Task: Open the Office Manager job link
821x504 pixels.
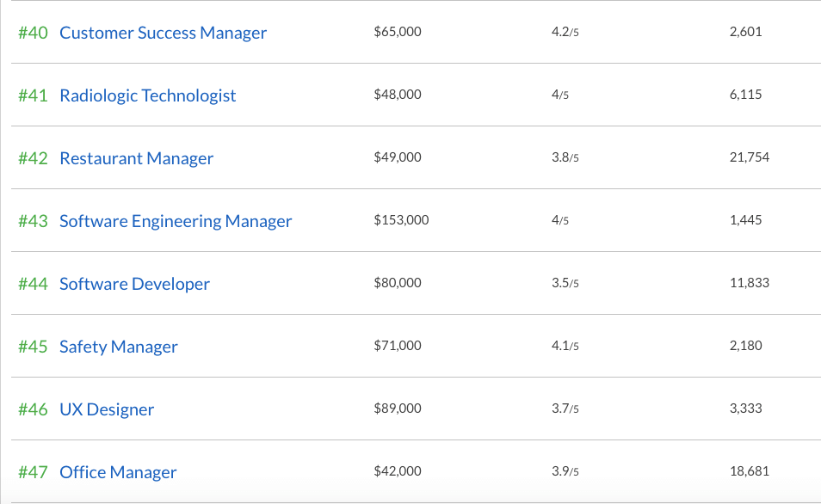Action: point(118,472)
